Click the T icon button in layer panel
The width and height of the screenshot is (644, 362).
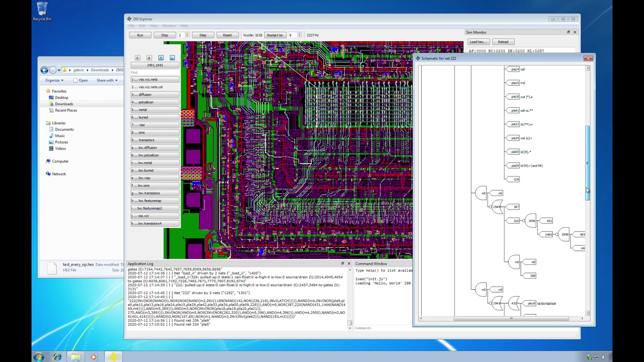pos(161,58)
